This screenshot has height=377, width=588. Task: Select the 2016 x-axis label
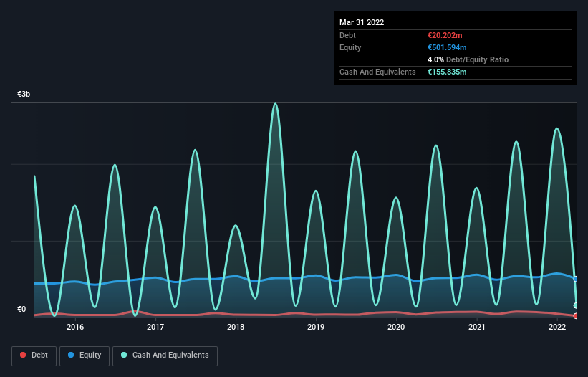pyautogui.click(x=75, y=328)
